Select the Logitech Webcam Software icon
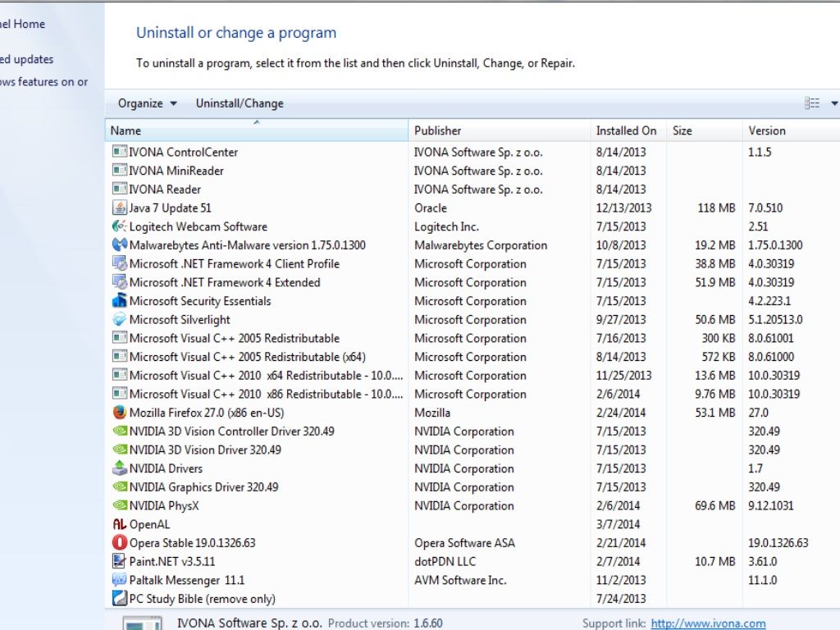840x630 pixels. pyautogui.click(x=119, y=227)
